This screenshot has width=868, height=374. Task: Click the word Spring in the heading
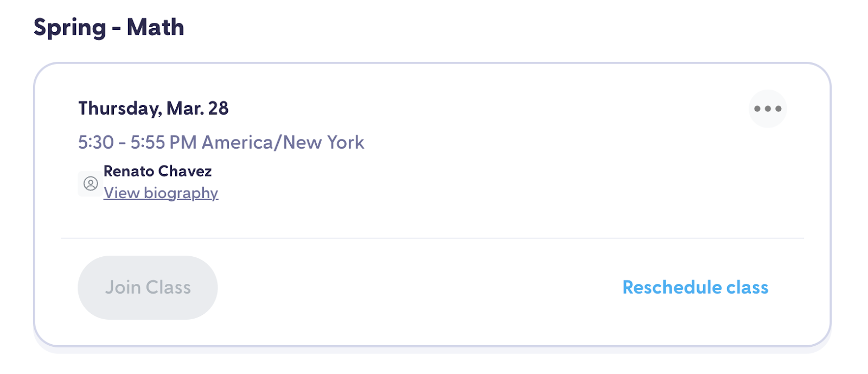69,27
